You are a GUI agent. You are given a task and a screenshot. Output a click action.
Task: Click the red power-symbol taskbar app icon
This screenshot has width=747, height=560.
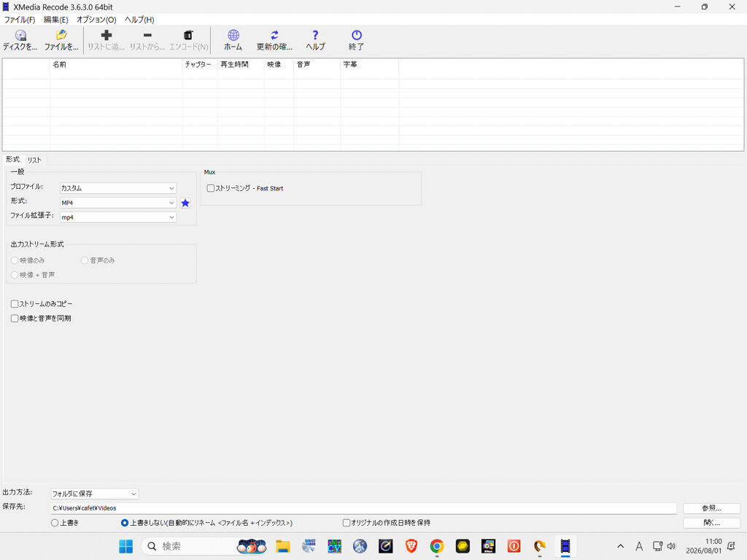514,546
